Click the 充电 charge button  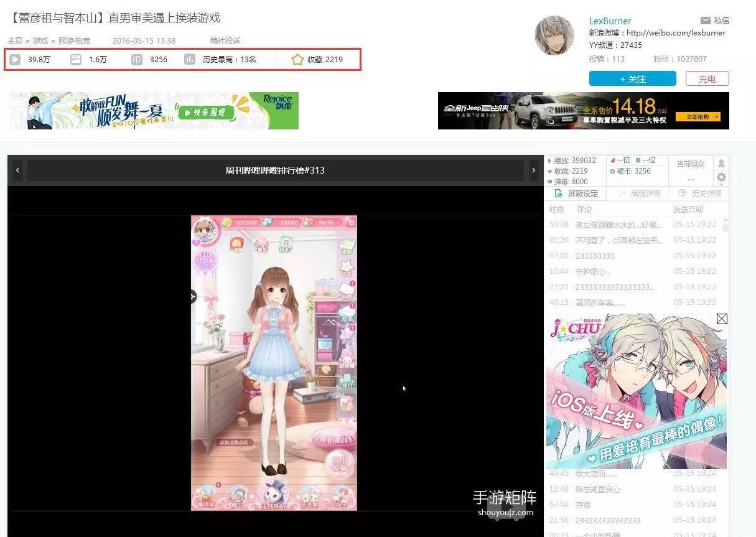[707, 79]
